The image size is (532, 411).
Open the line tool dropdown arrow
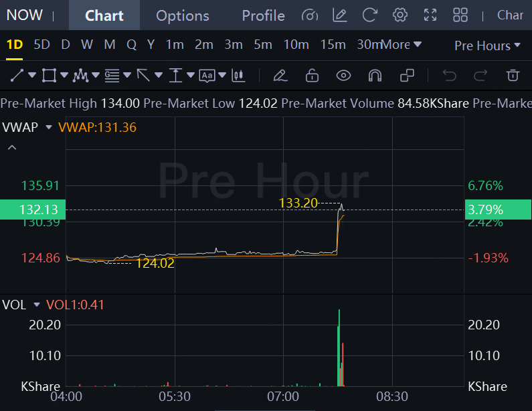tap(32, 75)
